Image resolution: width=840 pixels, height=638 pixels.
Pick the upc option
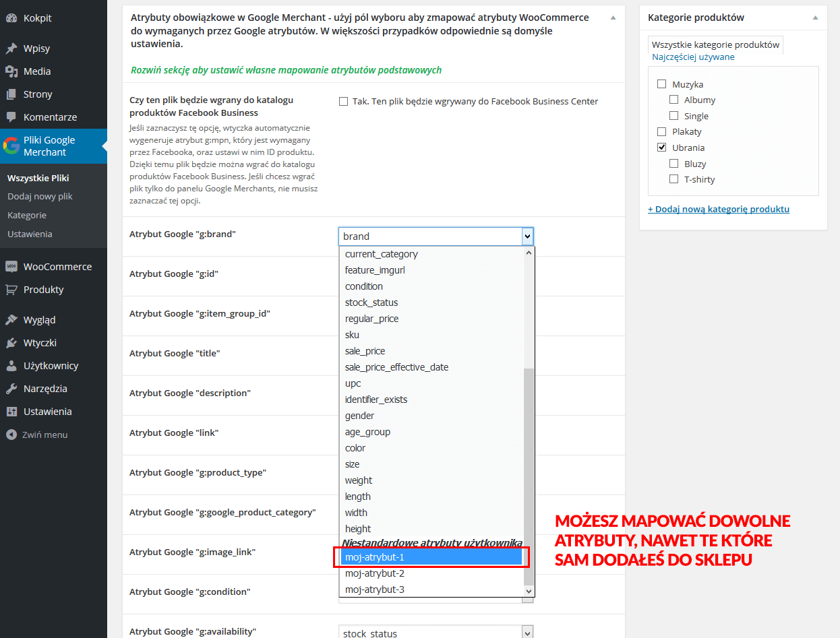pos(431,383)
